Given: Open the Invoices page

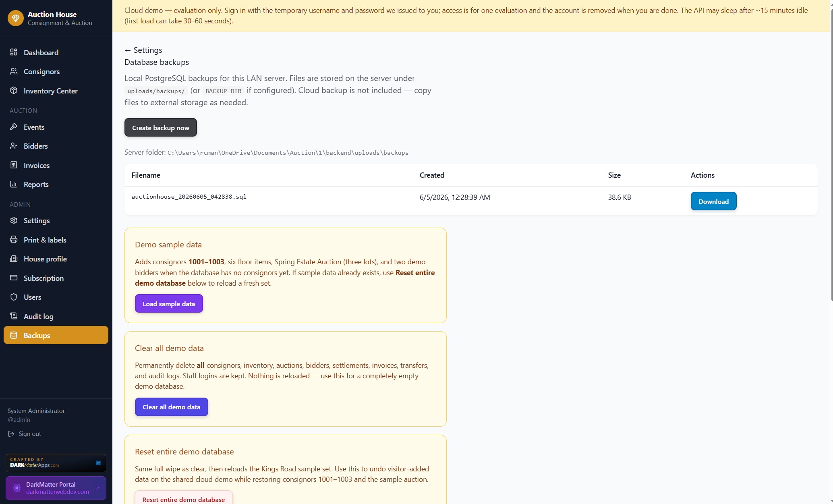Looking at the screenshot, I should coord(56,165).
